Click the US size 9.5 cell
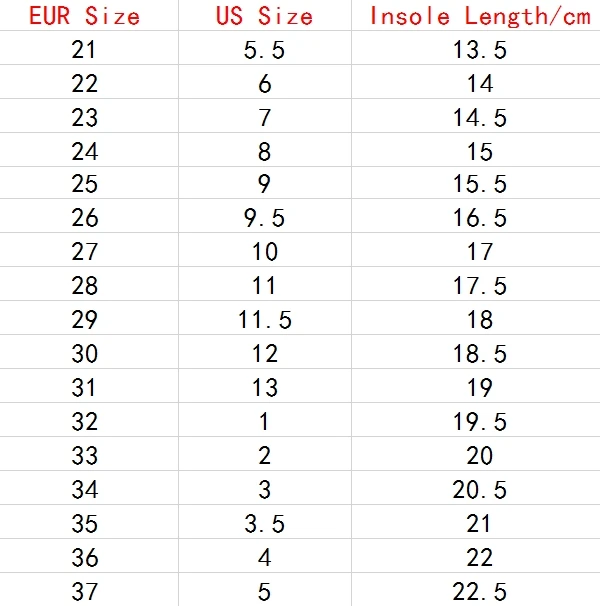 [x=265, y=216]
